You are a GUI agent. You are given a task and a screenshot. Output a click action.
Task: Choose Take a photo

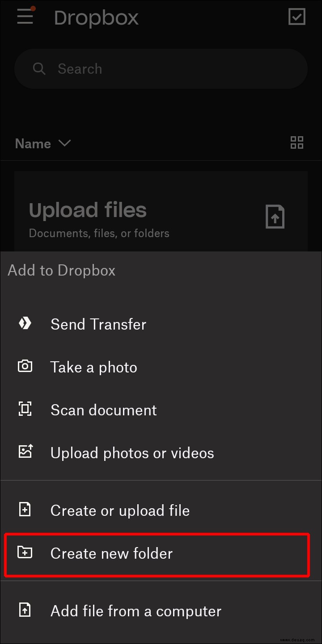pyautogui.click(x=161, y=367)
